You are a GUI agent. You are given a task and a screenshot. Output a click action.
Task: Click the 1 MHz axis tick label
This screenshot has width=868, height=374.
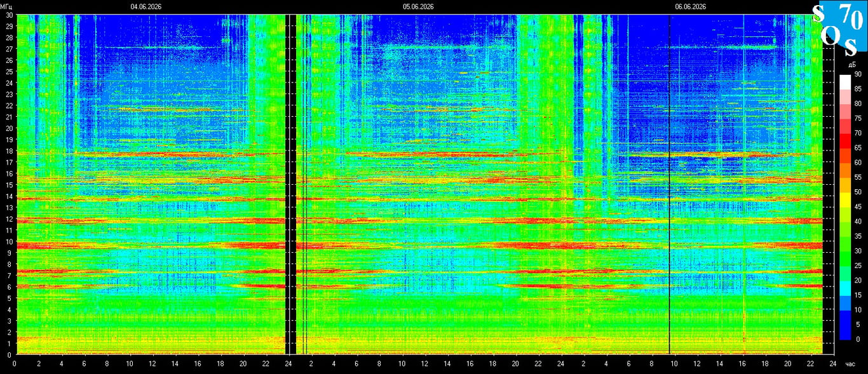click(x=10, y=344)
